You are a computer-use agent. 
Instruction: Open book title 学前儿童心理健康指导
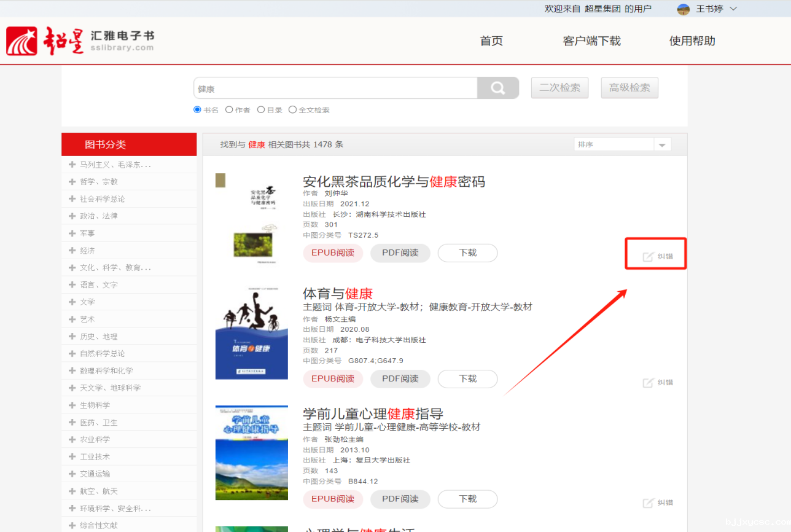373,413
